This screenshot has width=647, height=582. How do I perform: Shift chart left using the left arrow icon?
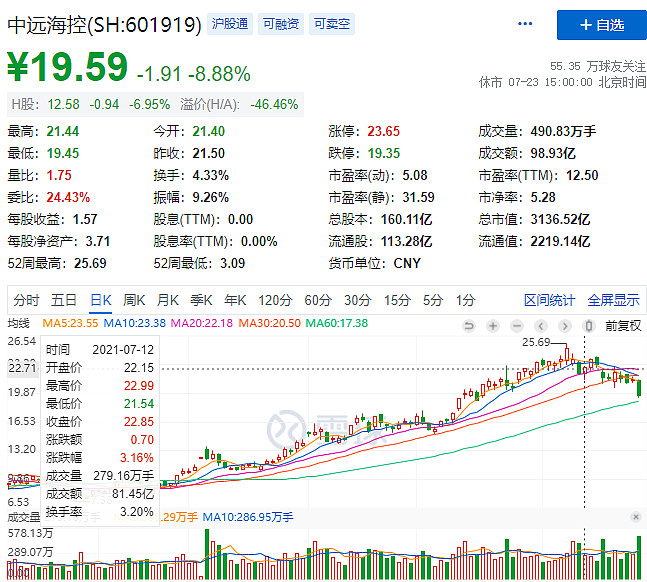541,326
